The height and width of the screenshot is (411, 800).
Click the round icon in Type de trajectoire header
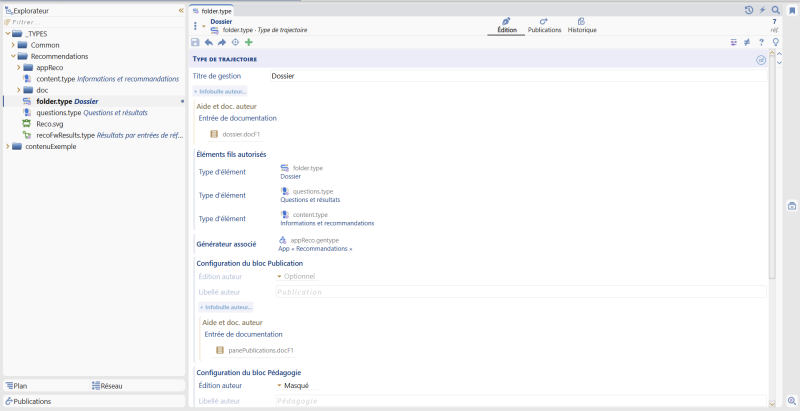(761, 60)
